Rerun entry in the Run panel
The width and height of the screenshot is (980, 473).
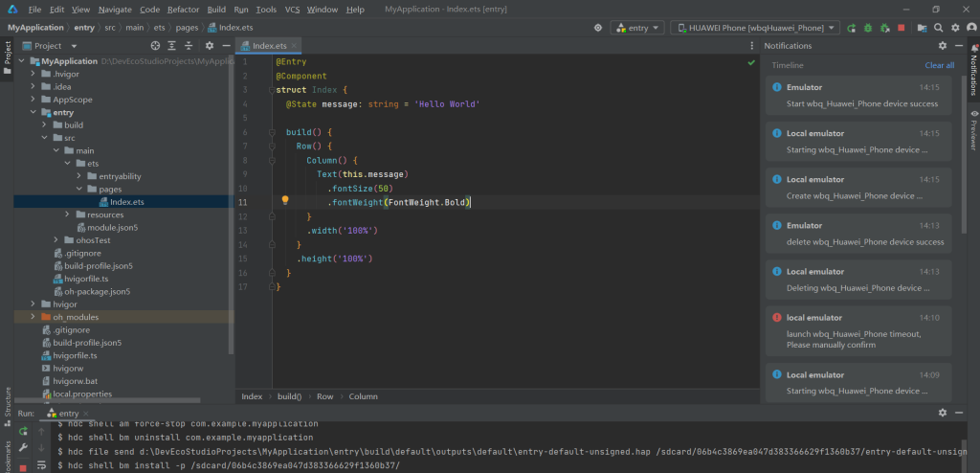pyautogui.click(x=23, y=431)
